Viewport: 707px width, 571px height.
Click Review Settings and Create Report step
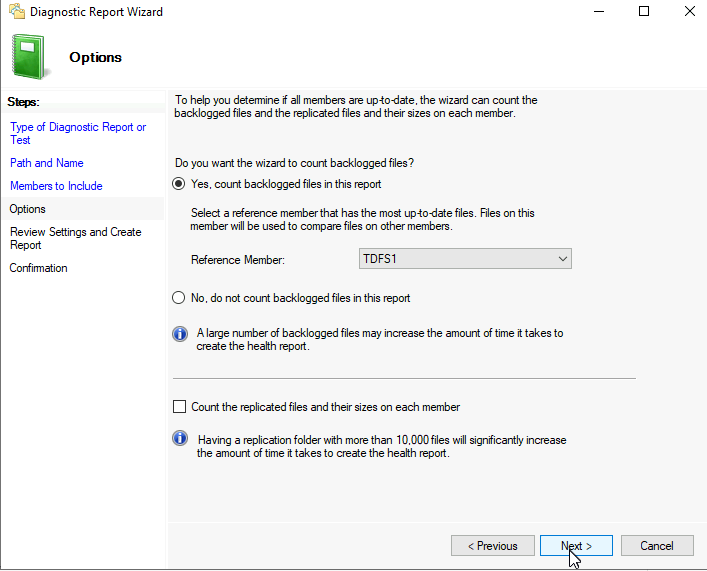[76, 239]
